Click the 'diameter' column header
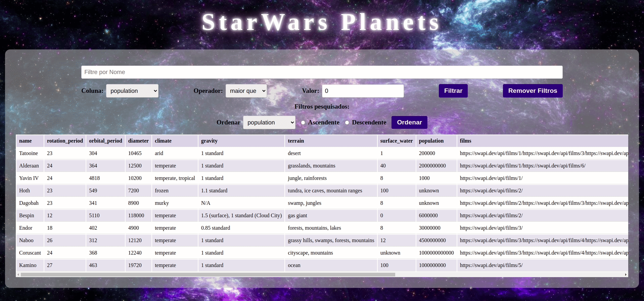This screenshot has height=301, width=644. 138,141
